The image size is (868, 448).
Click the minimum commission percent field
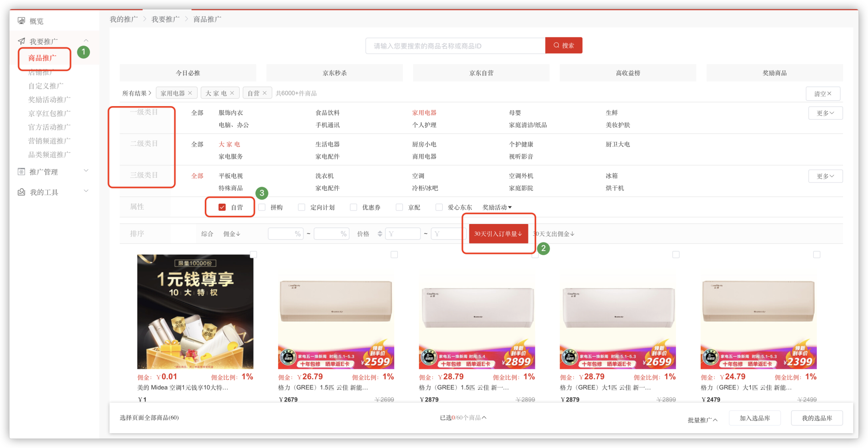point(285,234)
